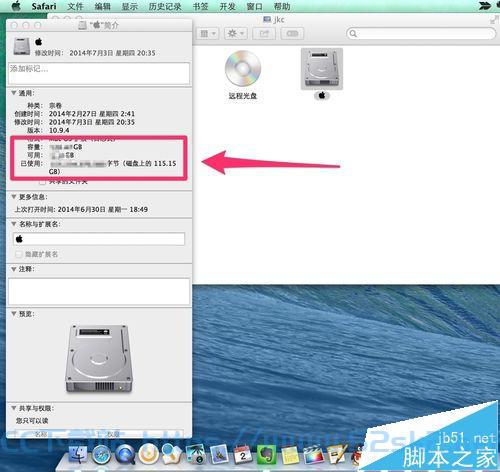The height and width of the screenshot is (472, 500).
Task: Click the Share toolbar button
Action: point(264,33)
